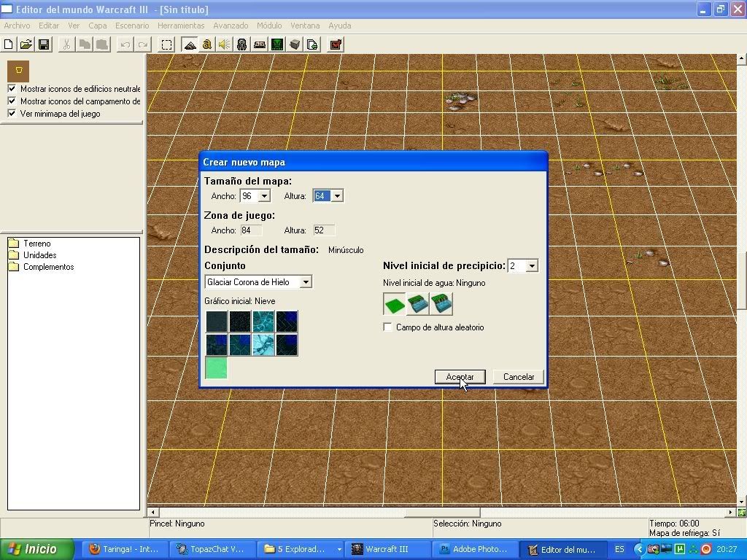Screen dimensions: 747x560
Task: Uncheck Ver minimapa del juego
Action: pos(12,113)
